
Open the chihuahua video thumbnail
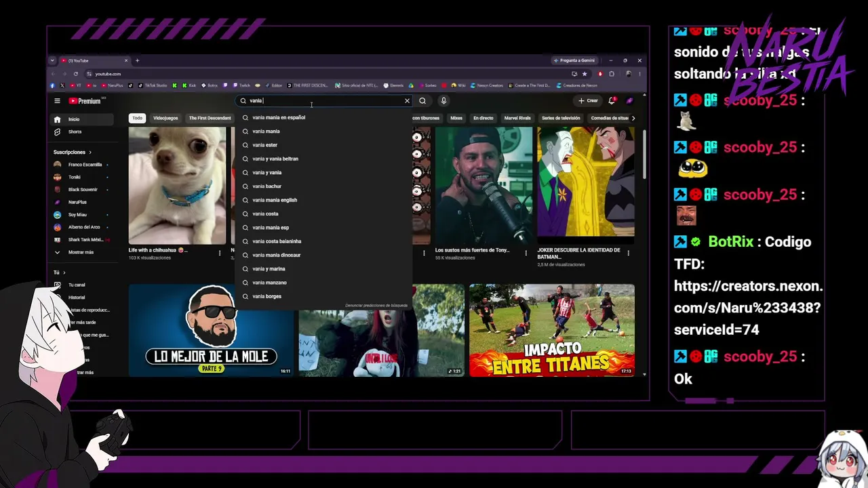click(x=178, y=186)
